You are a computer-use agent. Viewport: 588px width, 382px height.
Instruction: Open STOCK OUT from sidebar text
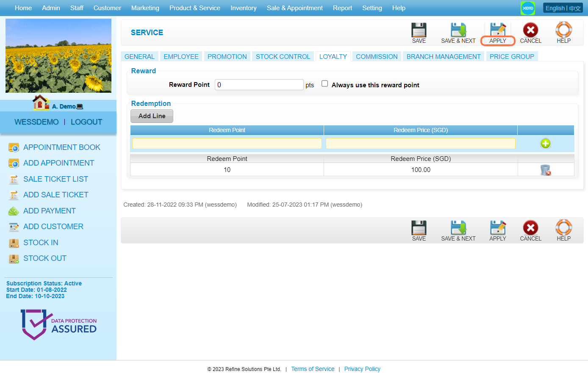coord(45,258)
